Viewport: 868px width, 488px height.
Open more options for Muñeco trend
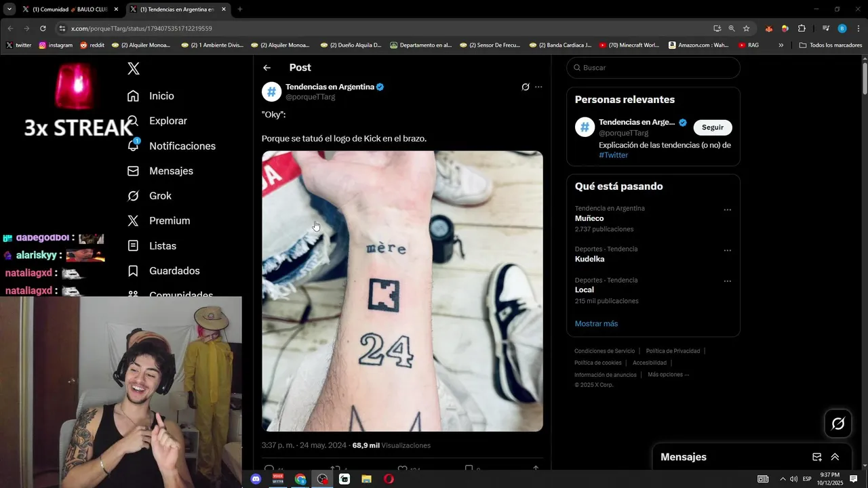point(727,210)
